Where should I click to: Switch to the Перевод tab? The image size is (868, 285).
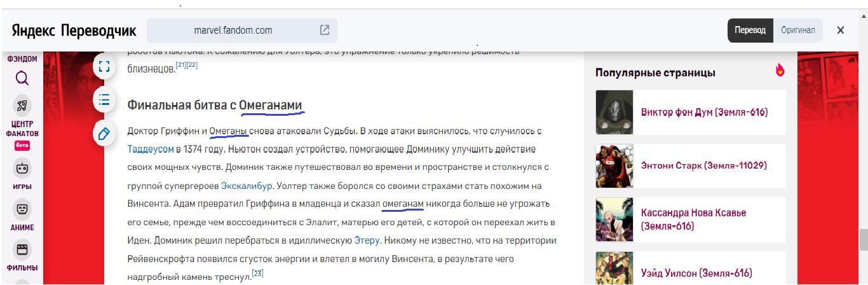click(x=750, y=30)
